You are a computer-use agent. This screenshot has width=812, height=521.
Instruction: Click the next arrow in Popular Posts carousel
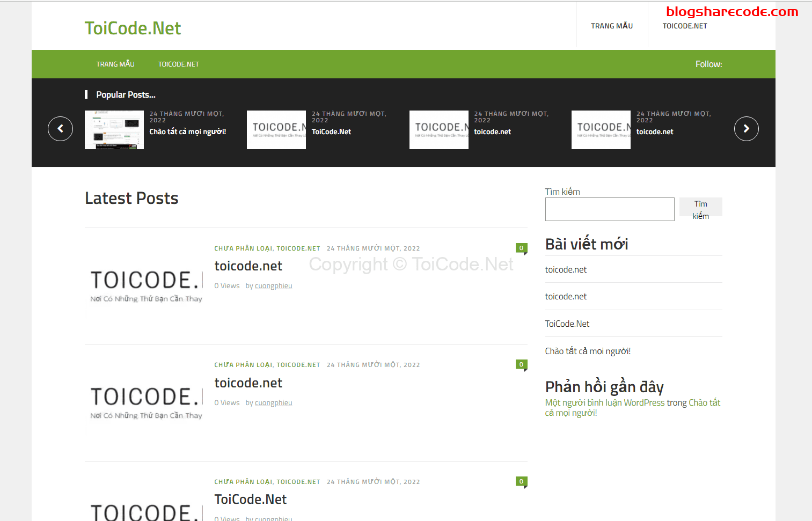(x=746, y=129)
